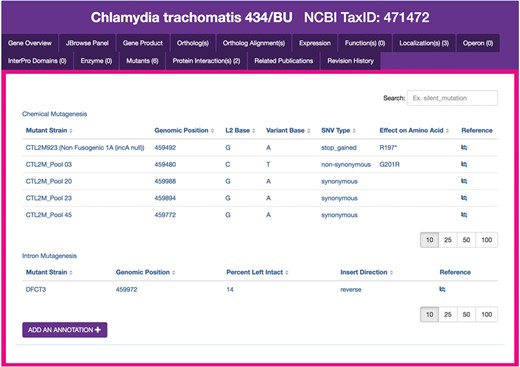Click mutant strain DFCT3
Viewport: 520px width, 367px height.
(36, 289)
